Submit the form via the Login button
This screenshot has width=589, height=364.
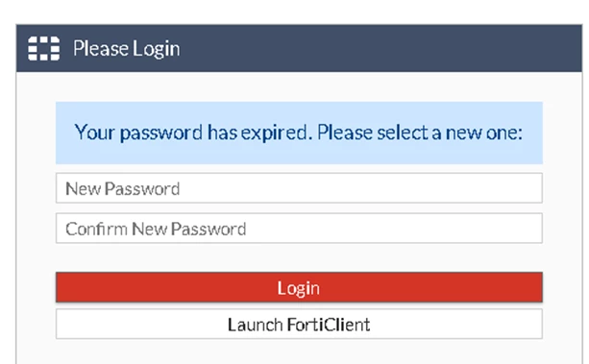(x=299, y=287)
